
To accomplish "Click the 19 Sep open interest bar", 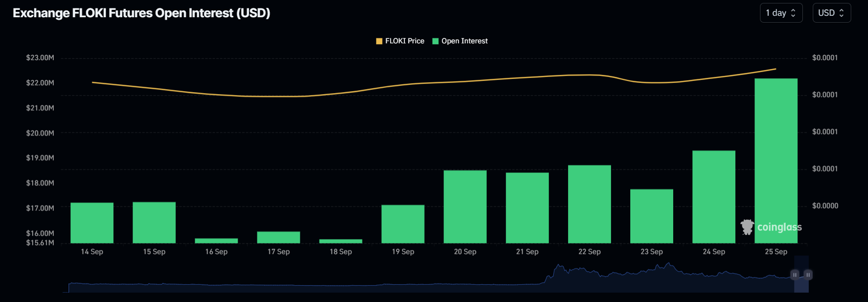I will [402, 224].
